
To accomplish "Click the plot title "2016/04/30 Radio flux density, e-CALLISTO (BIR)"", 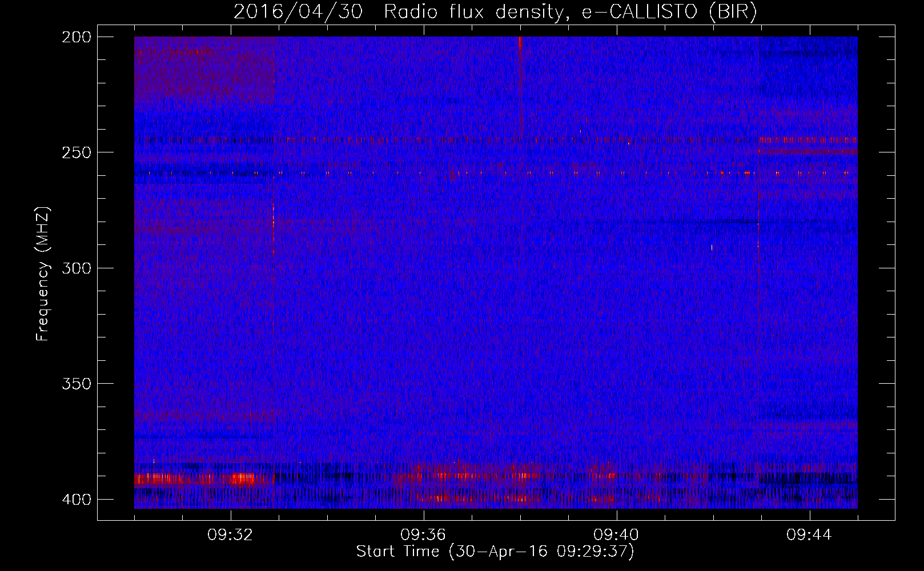I will [x=495, y=12].
